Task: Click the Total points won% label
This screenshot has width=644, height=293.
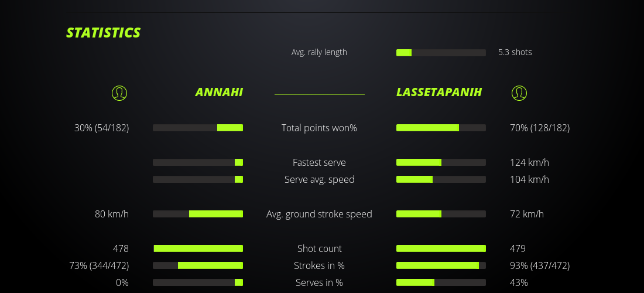Action: coord(319,128)
